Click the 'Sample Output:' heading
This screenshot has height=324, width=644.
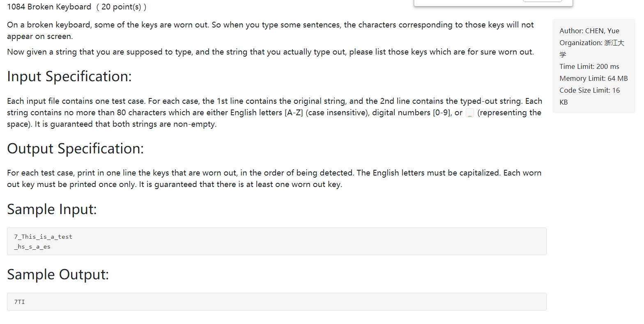(x=58, y=274)
